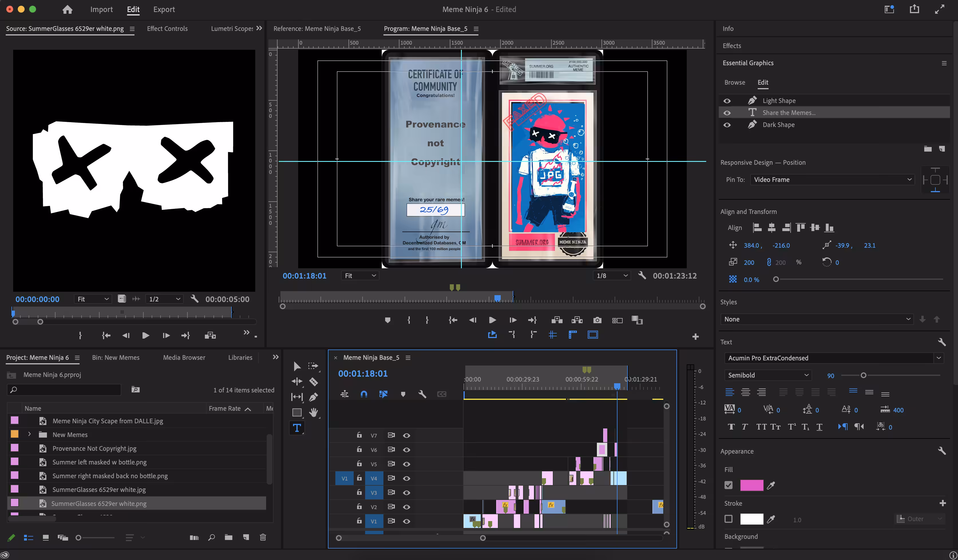Switch to Import workspace tab
This screenshot has width=958, height=560.
coord(102,9)
